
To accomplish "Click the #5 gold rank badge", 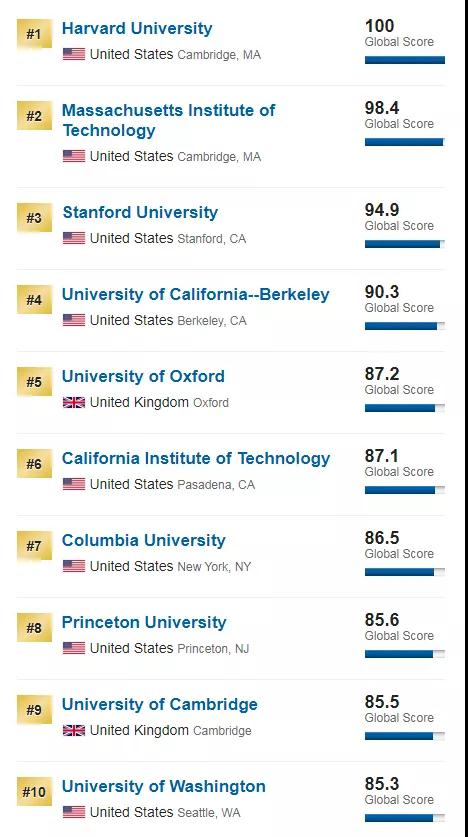I will (34, 382).
